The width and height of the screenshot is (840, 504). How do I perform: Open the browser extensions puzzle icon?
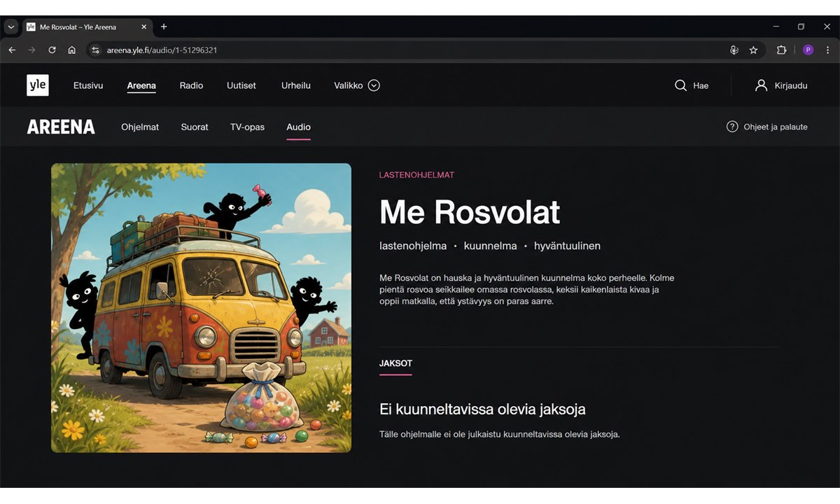[781, 50]
